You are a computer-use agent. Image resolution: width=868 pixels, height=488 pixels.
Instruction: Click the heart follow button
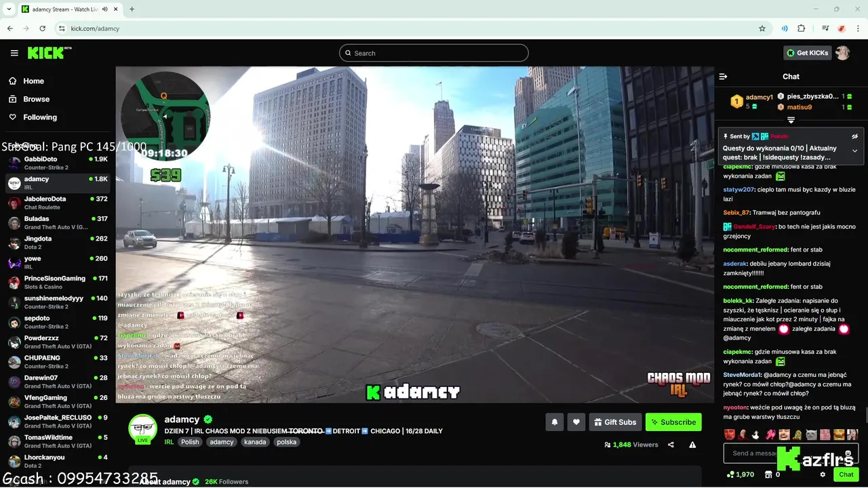(576, 422)
